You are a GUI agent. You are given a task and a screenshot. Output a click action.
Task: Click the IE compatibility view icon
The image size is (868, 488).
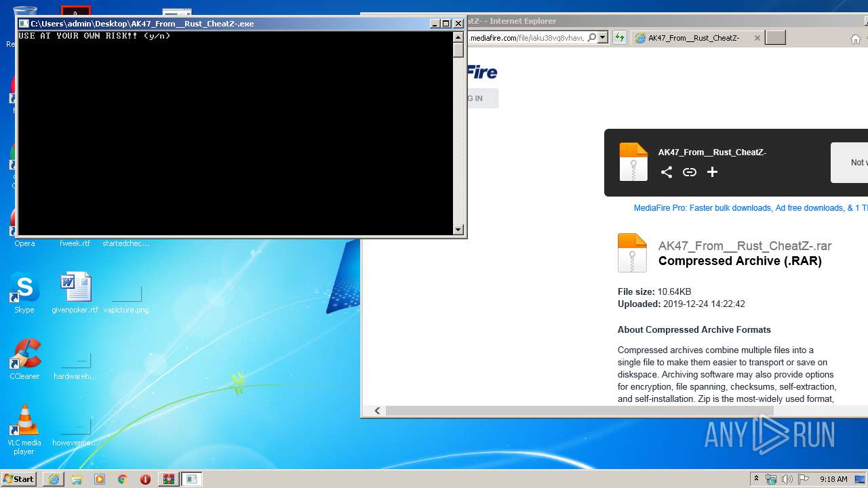pos(619,38)
